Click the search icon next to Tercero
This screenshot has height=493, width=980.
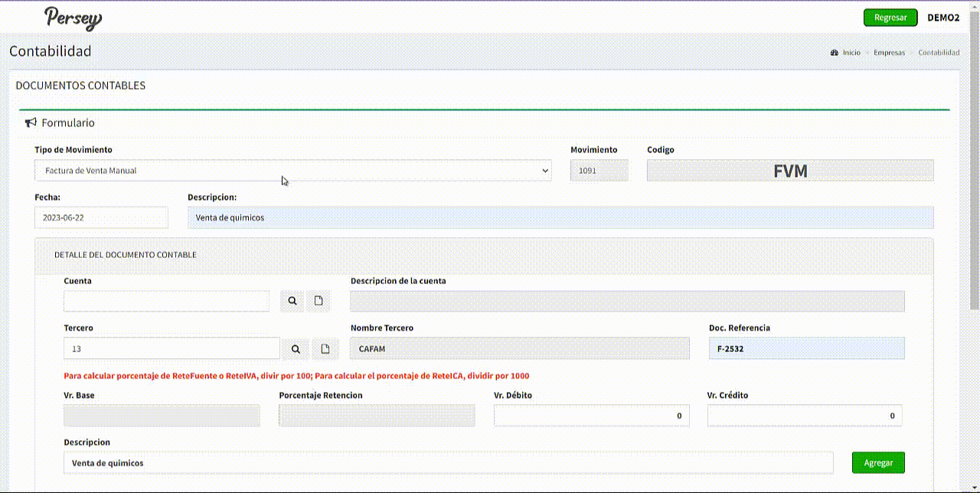[296, 349]
